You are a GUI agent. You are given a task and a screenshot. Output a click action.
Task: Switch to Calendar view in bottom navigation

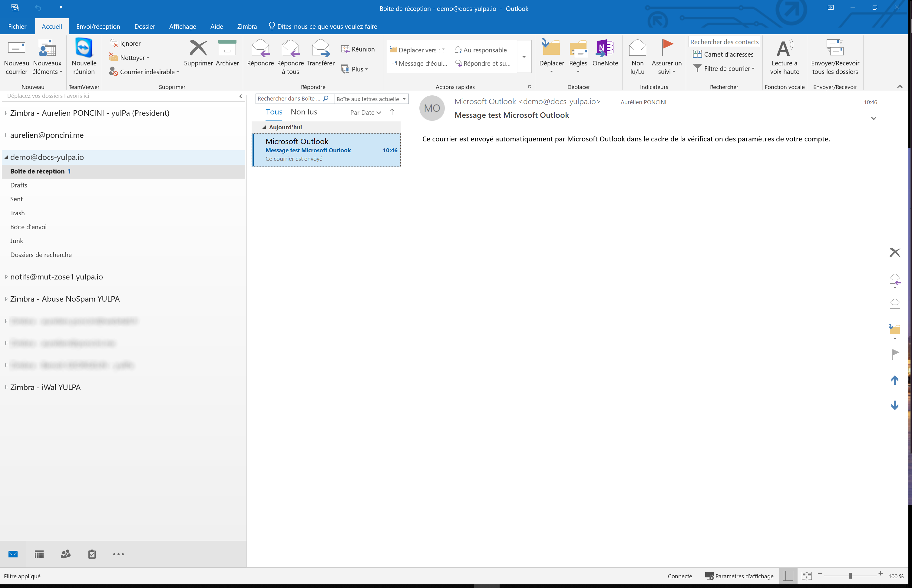39,554
